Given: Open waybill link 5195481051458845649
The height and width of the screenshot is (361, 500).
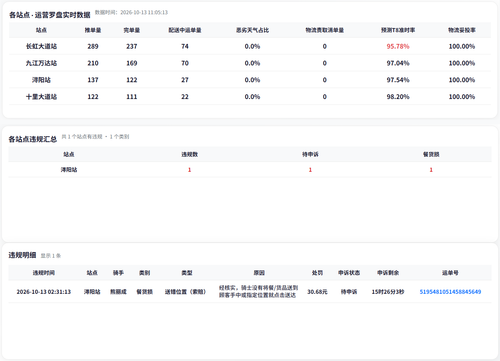Looking at the screenshot, I should coord(450,292).
